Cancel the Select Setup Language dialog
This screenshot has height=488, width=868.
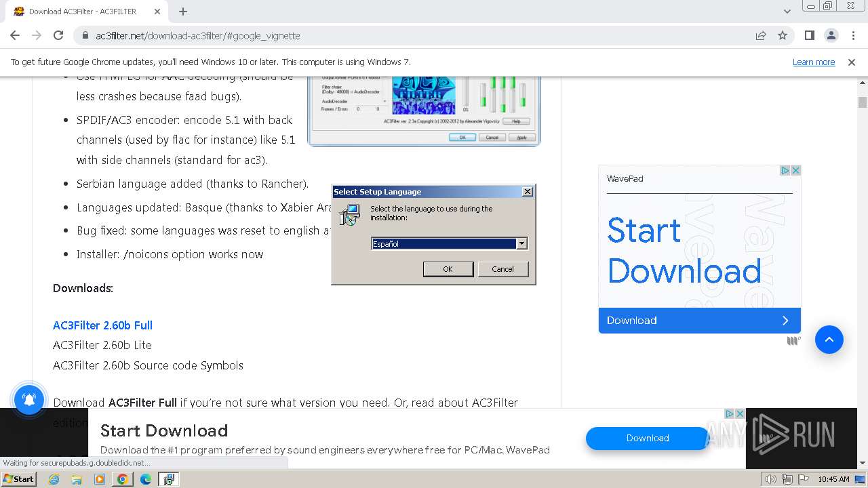pos(502,269)
